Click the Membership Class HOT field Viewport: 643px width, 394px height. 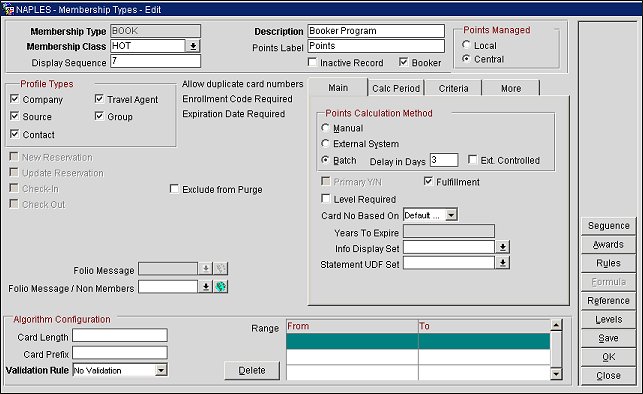(148, 46)
